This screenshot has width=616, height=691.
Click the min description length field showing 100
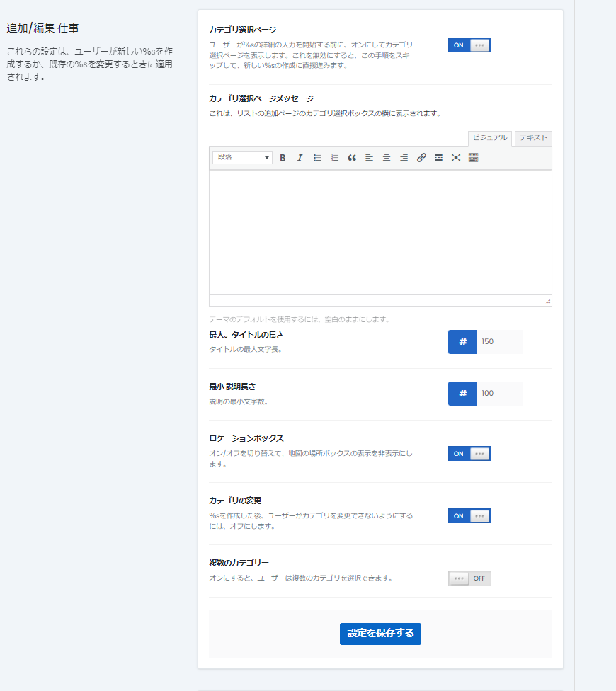tap(499, 394)
